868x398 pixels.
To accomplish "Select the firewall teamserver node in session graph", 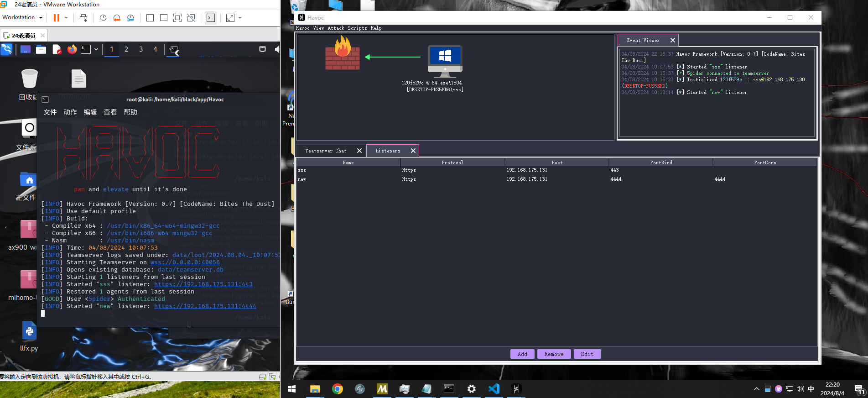I will pyautogui.click(x=343, y=53).
